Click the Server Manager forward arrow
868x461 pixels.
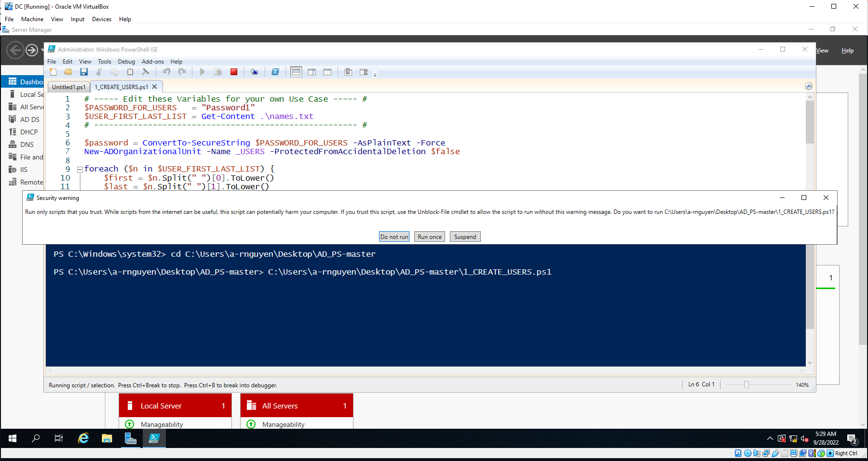pyautogui.click(x=32, y=50)
